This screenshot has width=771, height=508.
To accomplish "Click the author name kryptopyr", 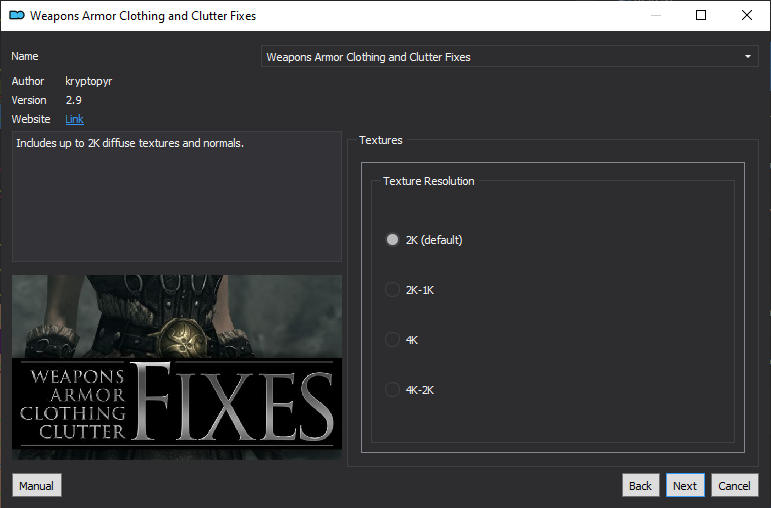I will [89, 81].
